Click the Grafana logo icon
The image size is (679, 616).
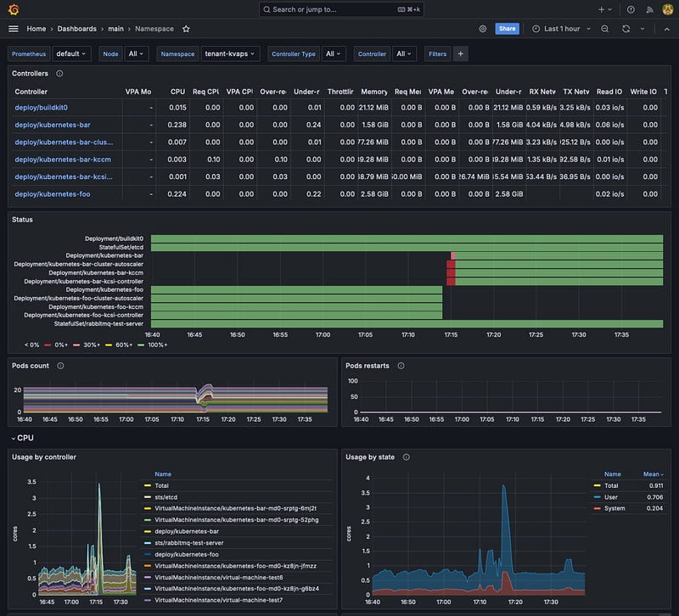[14, 9]
